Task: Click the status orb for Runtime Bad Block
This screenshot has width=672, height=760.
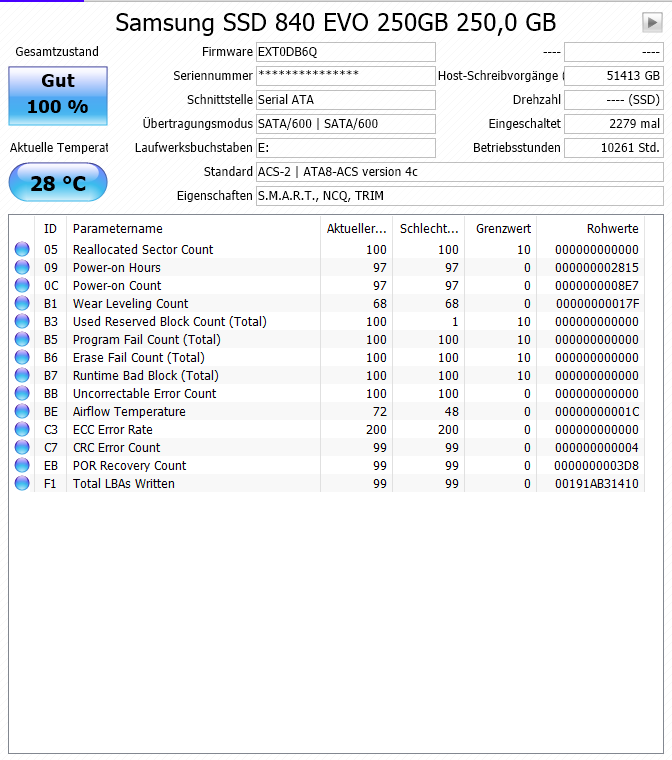Action: [22, 375]
